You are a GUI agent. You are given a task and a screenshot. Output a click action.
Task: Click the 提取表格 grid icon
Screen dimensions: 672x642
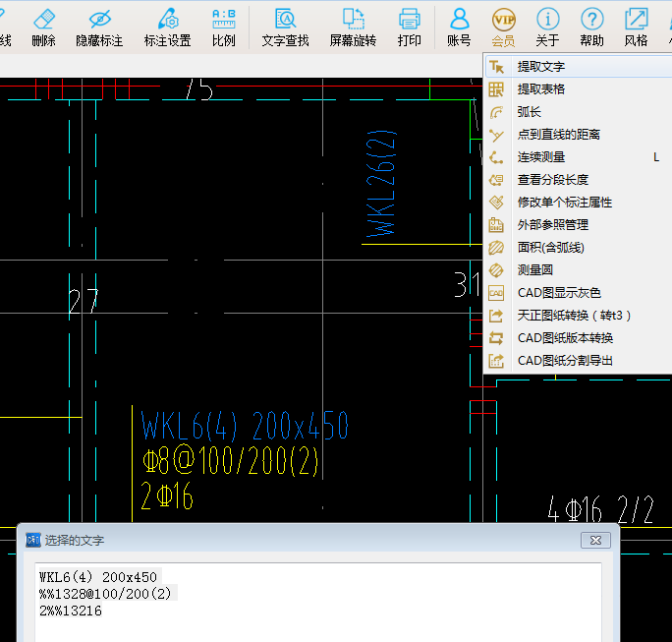click(496, 89)
